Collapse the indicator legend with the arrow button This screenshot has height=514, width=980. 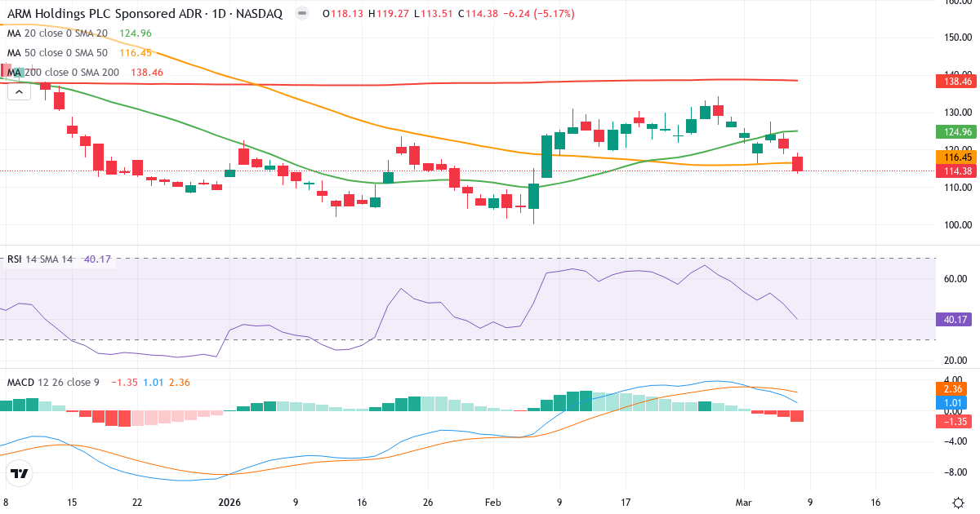(18, 91)
